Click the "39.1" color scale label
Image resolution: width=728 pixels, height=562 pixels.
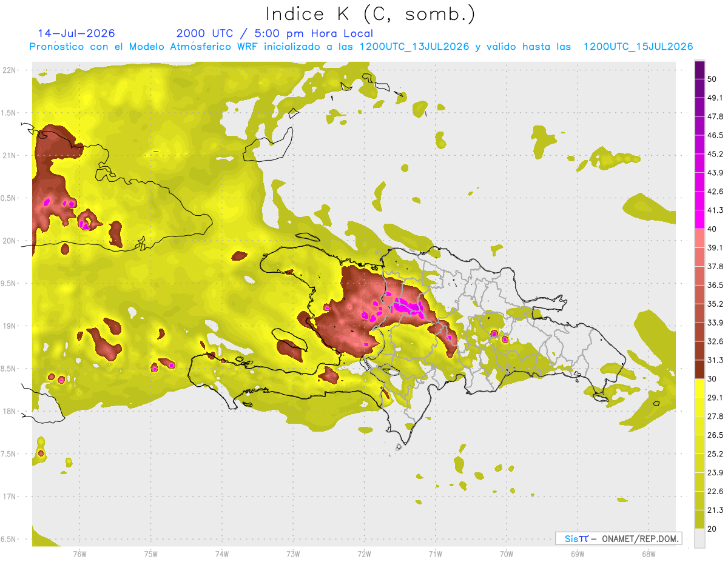(x=715, y=248)
